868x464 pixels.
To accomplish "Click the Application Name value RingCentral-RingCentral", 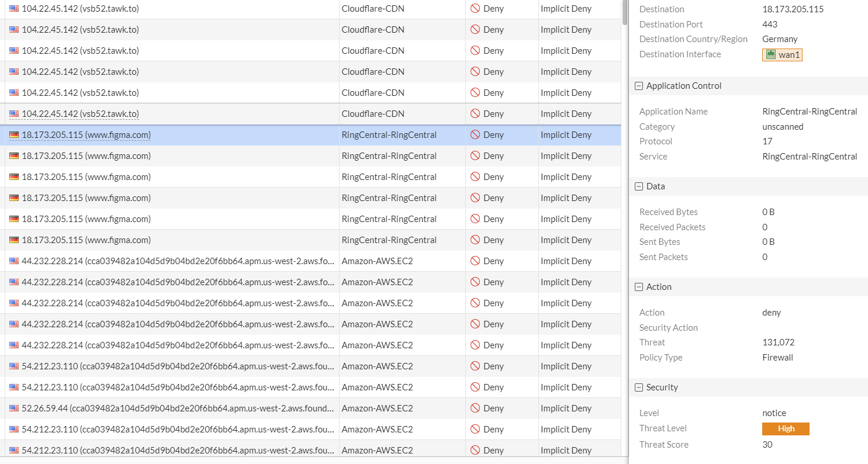I will tap(810, 112).
